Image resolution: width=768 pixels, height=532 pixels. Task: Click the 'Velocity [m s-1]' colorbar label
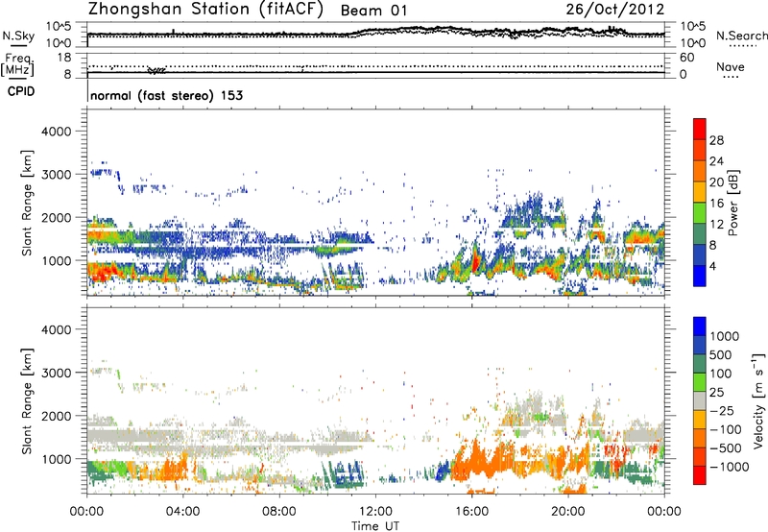coord(758,400)
